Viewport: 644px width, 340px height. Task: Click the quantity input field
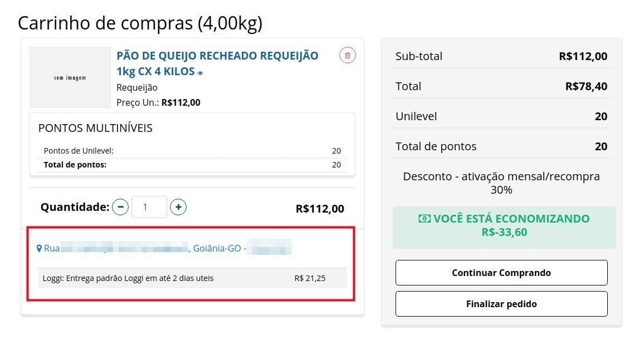[x=149, y=208]
